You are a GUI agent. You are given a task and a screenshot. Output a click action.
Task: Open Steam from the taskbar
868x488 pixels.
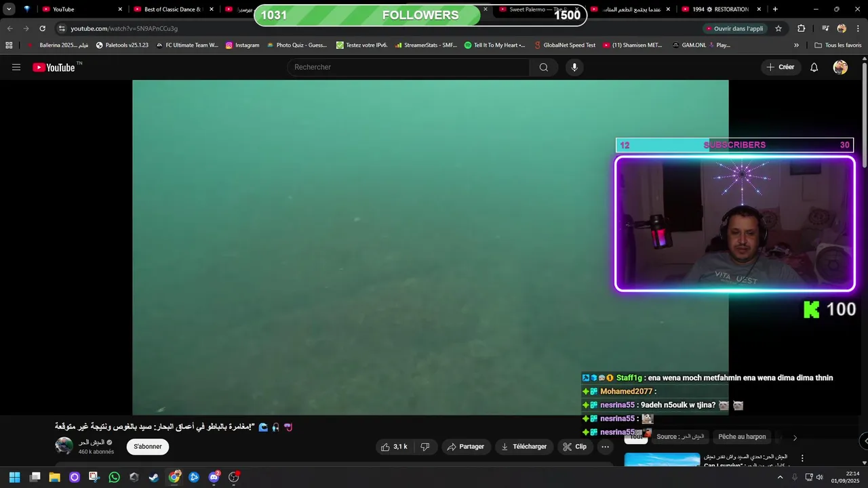point(154,477)
